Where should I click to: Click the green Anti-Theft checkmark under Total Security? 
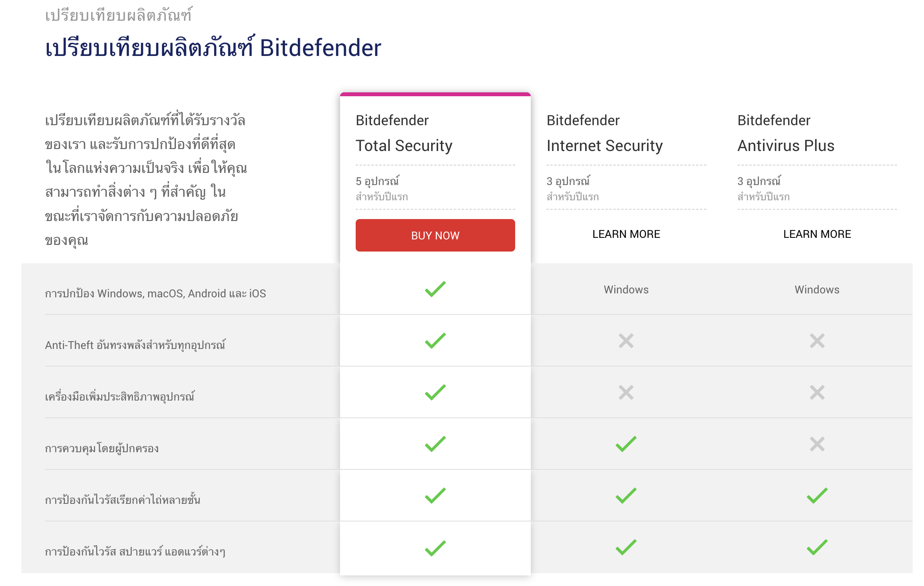(435, 340)
